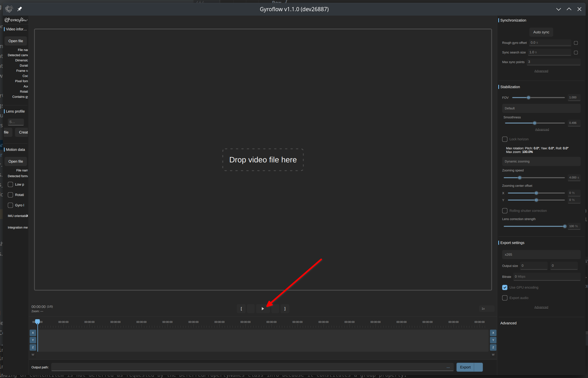Open the Default stabilization algorithm dropdown
Screen dimensions: 588x378
[x=541, y=108]
